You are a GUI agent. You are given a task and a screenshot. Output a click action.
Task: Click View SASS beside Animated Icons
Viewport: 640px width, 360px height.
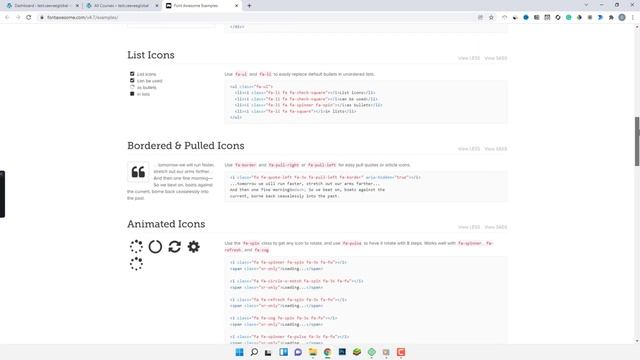(496, 227)
